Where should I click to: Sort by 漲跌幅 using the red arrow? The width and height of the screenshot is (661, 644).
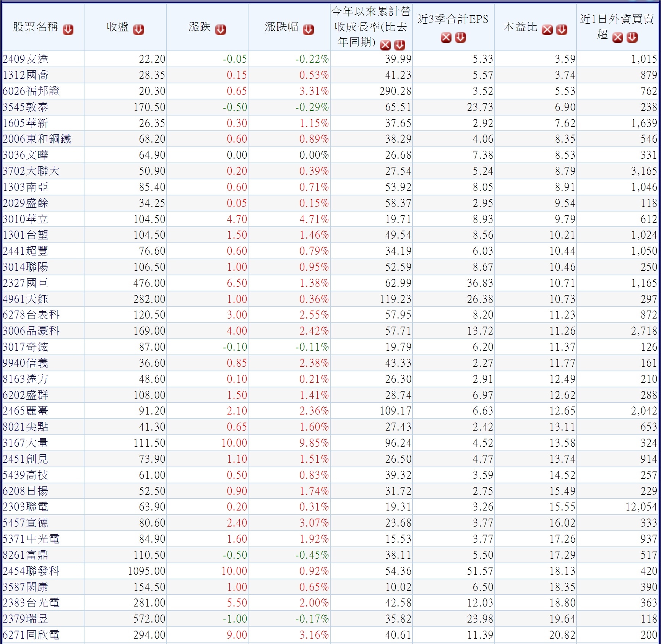click(309, 29)
